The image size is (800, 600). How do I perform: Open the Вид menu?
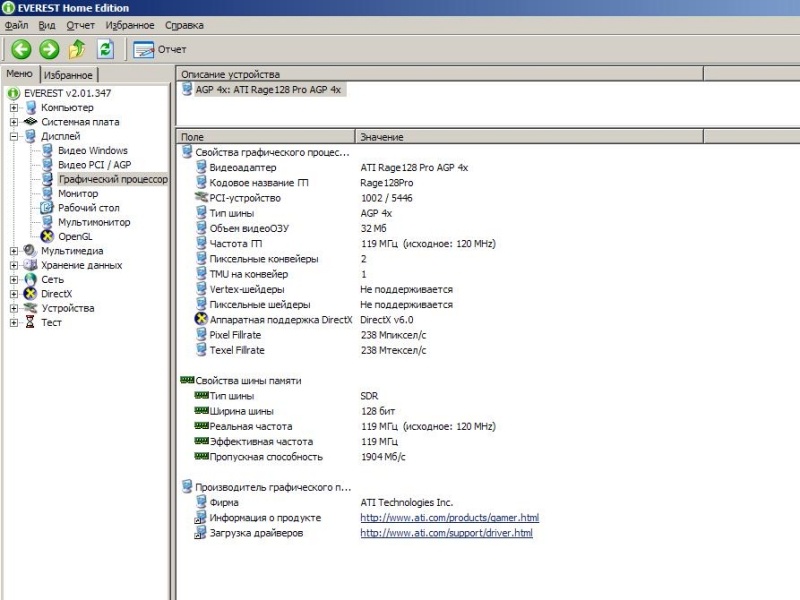(x=47, y=25)
